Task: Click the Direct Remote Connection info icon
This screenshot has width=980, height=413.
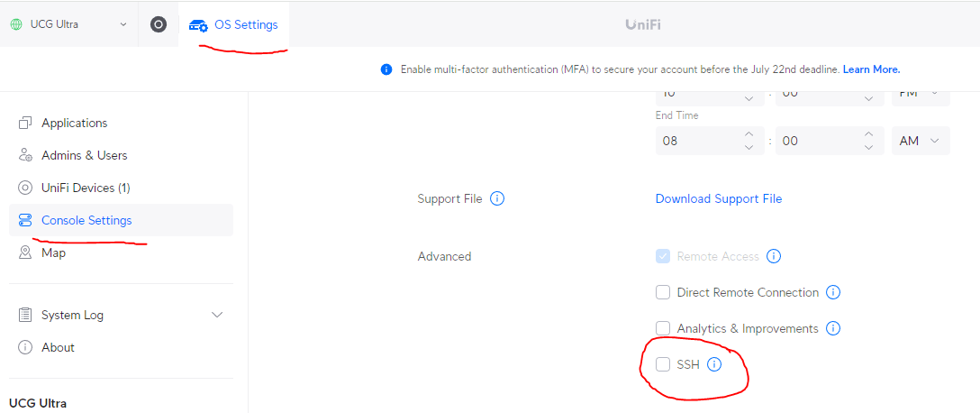Action: click(833, 292)
